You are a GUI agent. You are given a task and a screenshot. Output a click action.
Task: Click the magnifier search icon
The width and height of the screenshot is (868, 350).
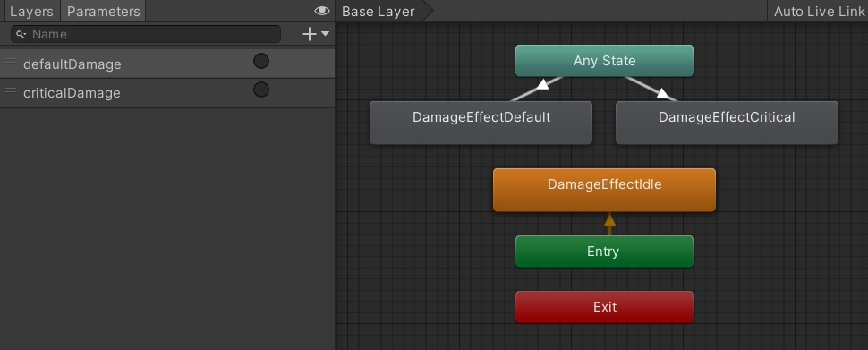[x=21, y=34]
